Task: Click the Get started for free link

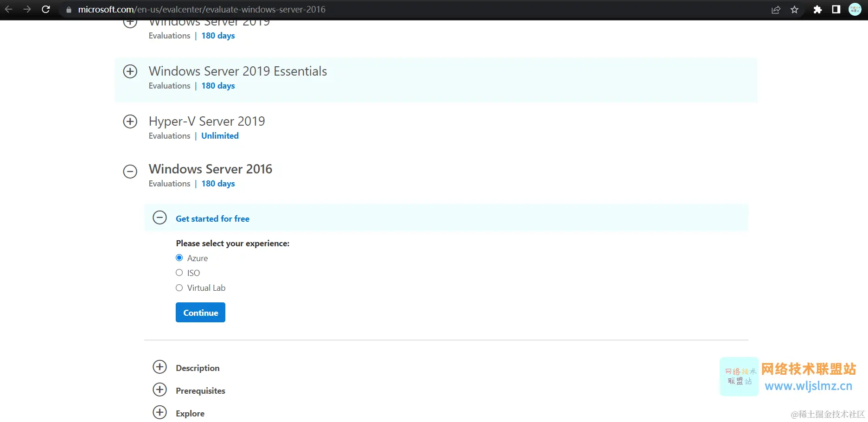Action: click(212, 219)
